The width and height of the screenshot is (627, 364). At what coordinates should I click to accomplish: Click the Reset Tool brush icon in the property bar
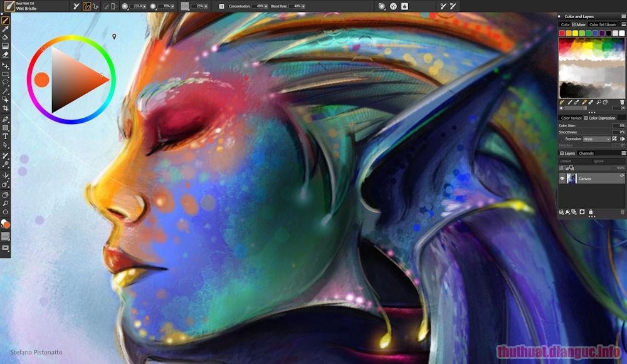pos(76,6)
